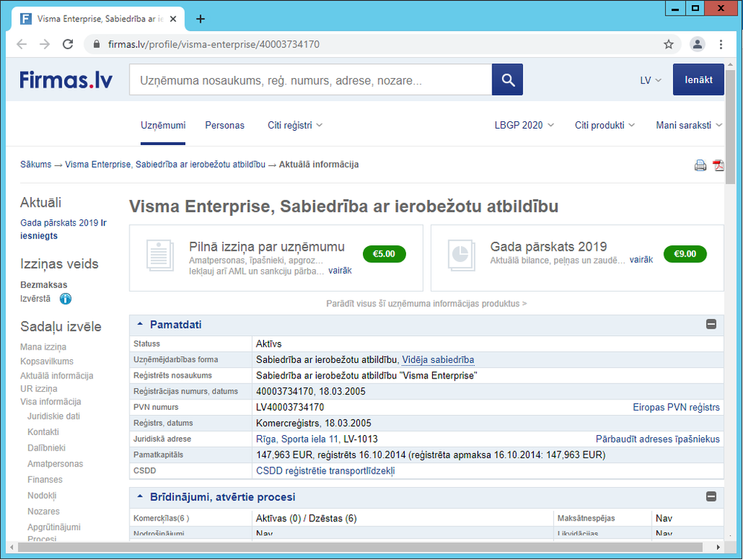Expand LBGP 2020 menu
The image size is (743, 560).
point(524,125)
